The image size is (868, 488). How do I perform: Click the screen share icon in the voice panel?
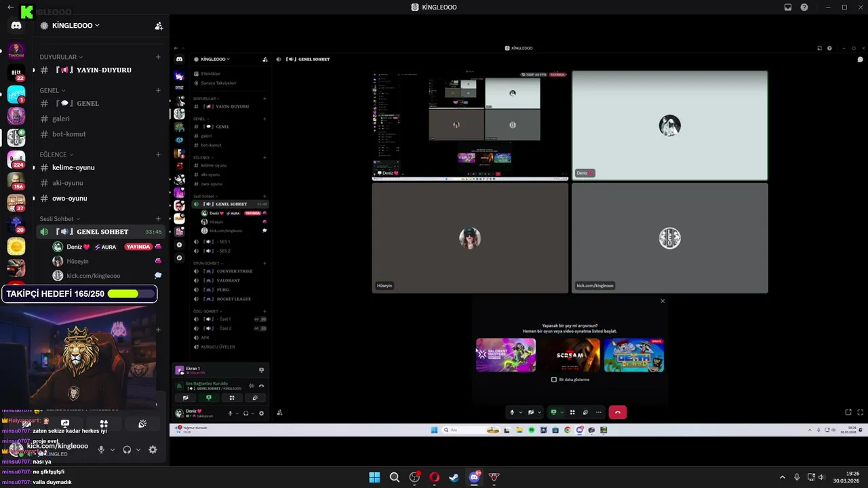[x=65, y=424]
